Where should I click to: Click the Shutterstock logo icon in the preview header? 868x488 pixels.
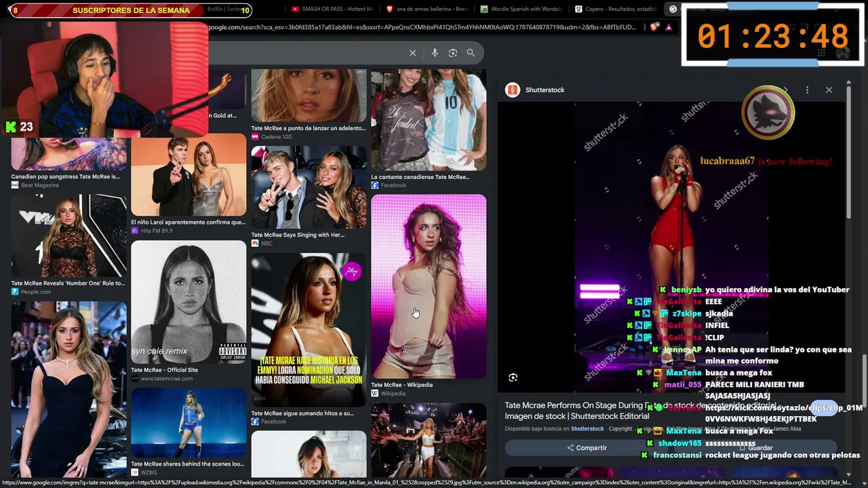pos(513,89)
